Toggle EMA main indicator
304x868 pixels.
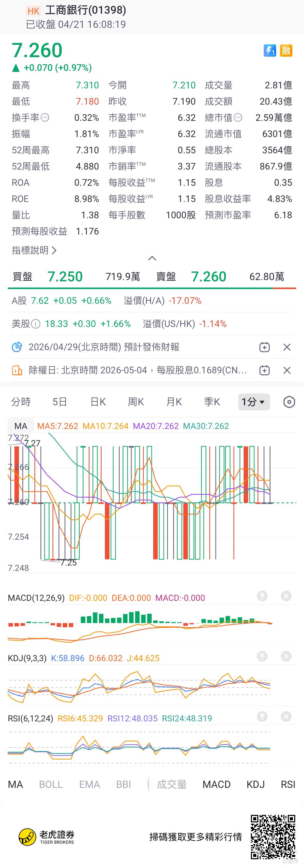(x=89, y=785)
